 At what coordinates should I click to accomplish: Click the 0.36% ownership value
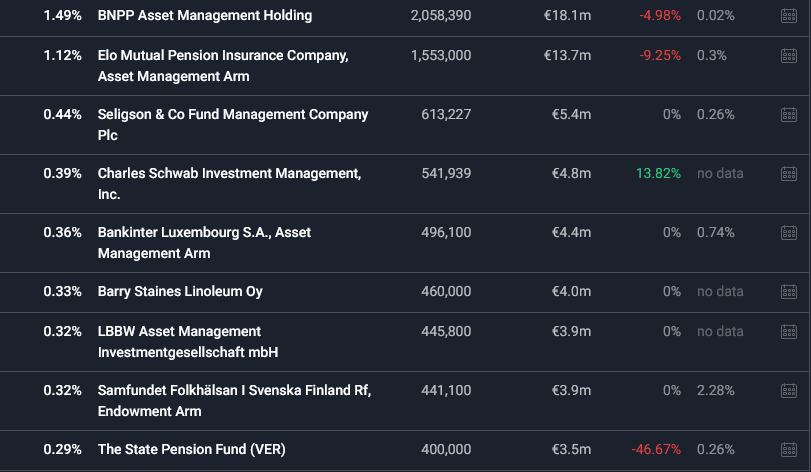point(63,232)
